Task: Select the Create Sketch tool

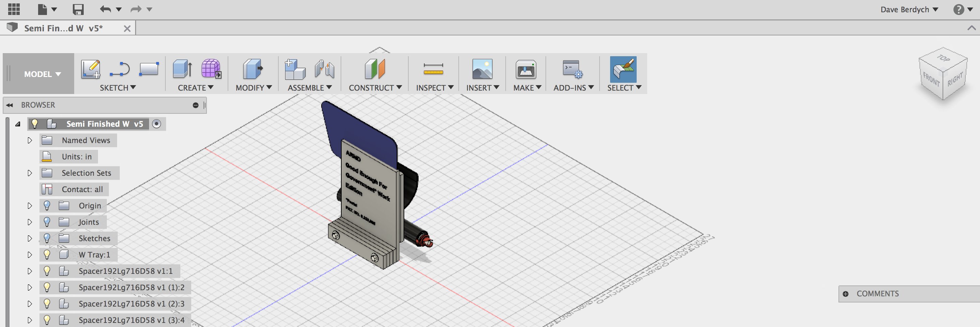Action: click(91, 69)
